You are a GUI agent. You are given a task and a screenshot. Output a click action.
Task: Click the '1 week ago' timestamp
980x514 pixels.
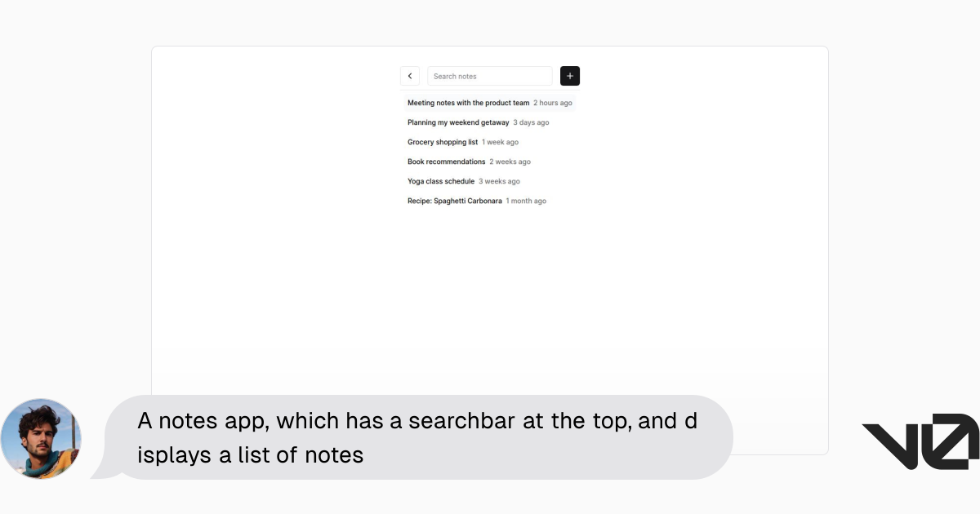pyautogui.click(x=500, y=142)
